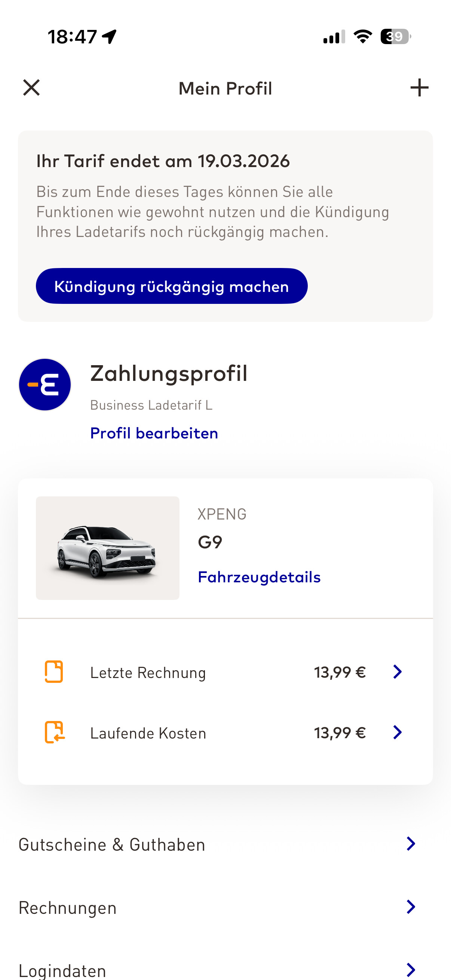Image resolution: width=451 pixels, height=980 pixels.
Task: Tap the Zahlungsprofil heading
Action: point(169,373)
